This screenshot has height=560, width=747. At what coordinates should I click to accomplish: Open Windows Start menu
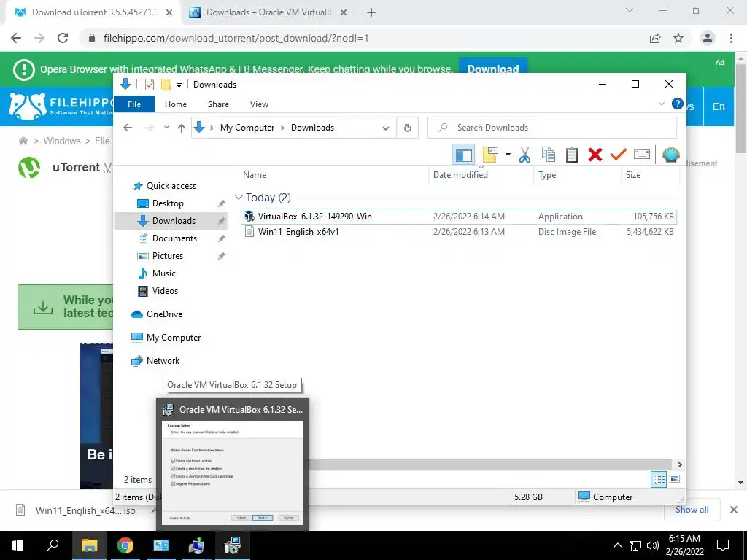(18, 545)
